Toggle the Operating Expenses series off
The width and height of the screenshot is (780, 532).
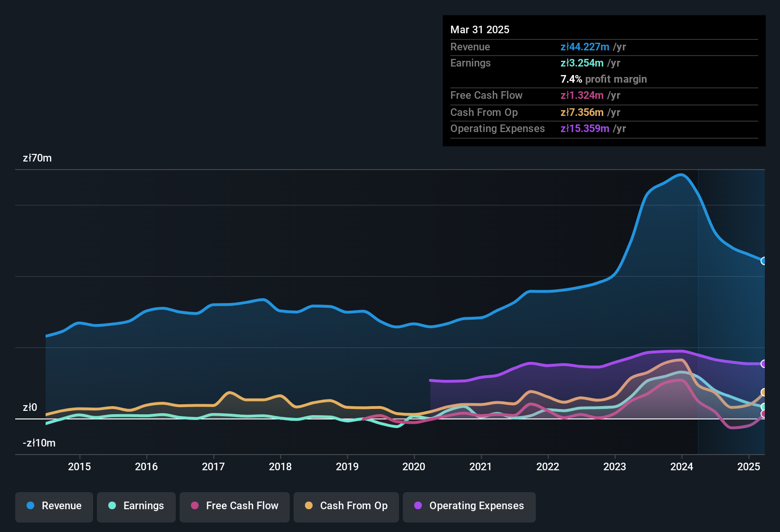click(x=469, y=506)
